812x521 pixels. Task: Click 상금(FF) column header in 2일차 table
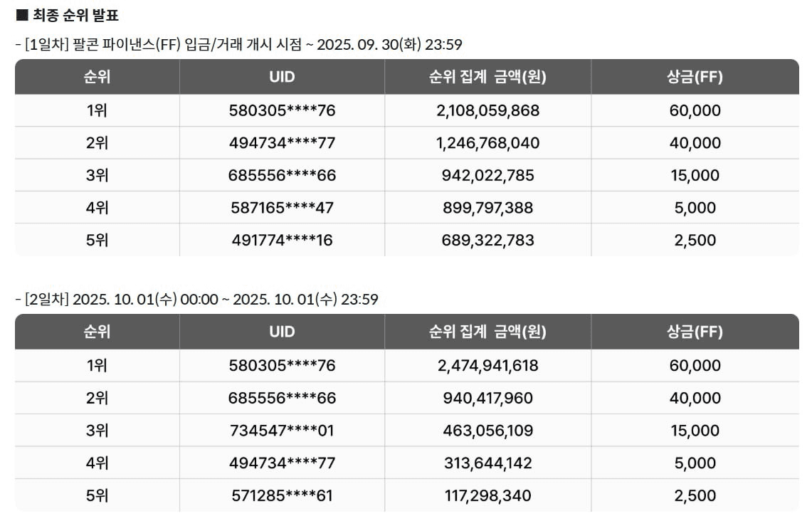(695, 332)
